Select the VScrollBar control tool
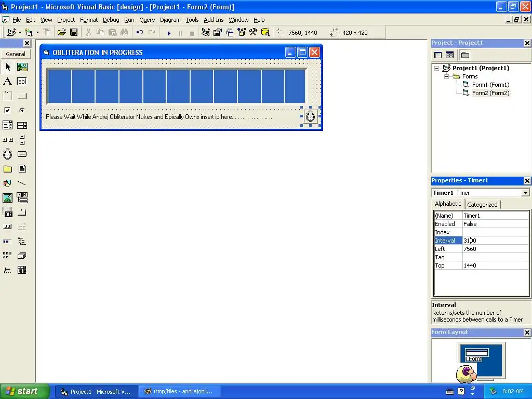 tap(22, 139)
